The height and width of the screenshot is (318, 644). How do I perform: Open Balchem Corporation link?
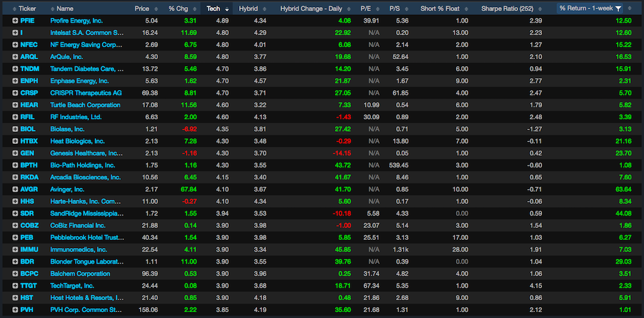[x=80, y=274]
